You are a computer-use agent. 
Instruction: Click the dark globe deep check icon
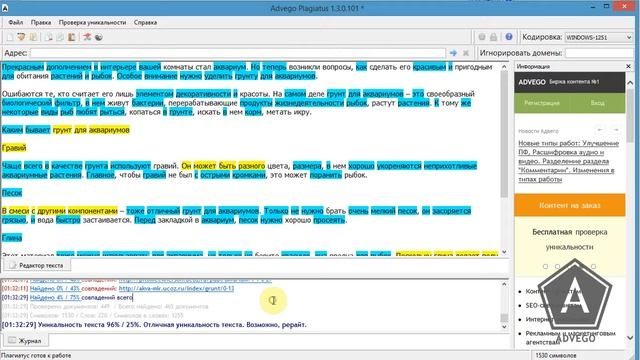point(99,37)
